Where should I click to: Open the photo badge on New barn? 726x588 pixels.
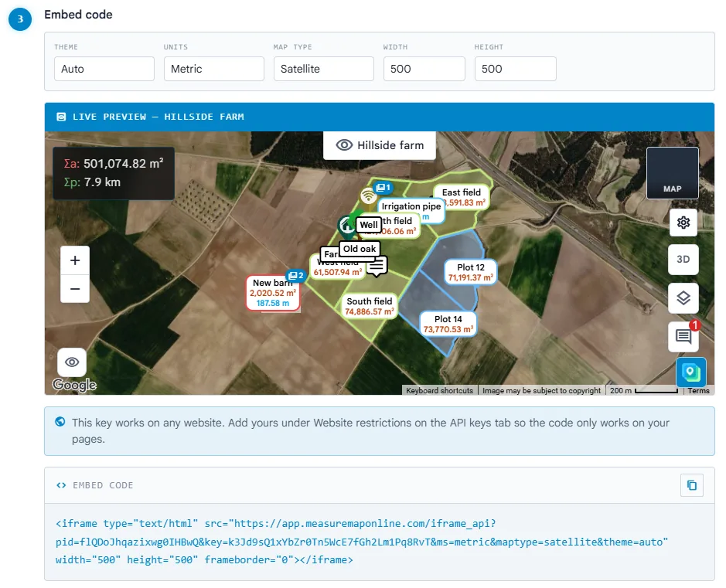(x=295, y=276)
